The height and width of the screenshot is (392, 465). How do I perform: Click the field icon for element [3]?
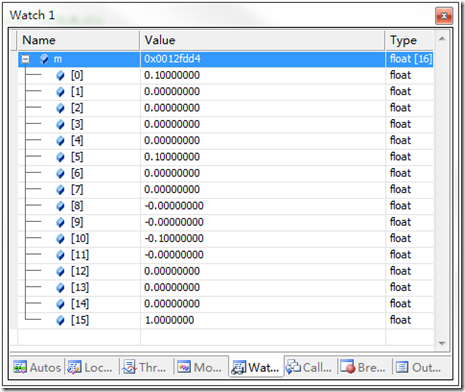coord(60,125)
